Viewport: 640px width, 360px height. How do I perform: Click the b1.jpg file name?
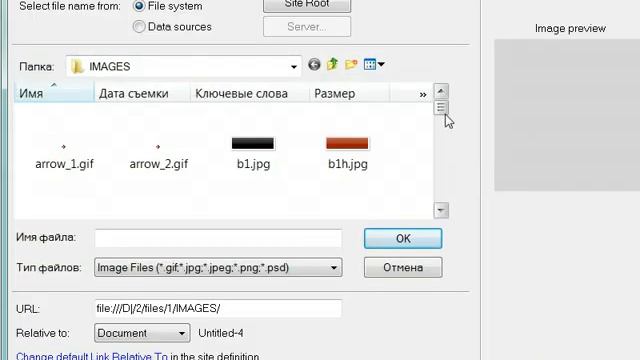(253, 164)
